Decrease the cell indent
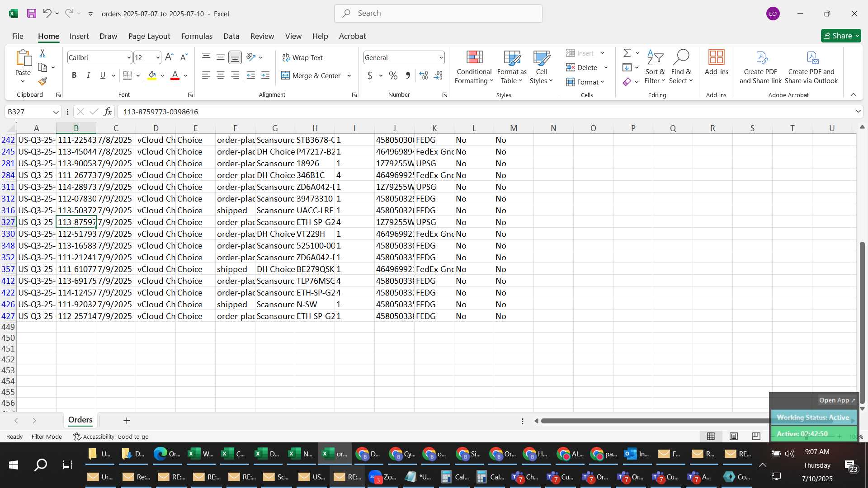Image resolution: width=868 pixels, height=488 pixels. (251, 75)
